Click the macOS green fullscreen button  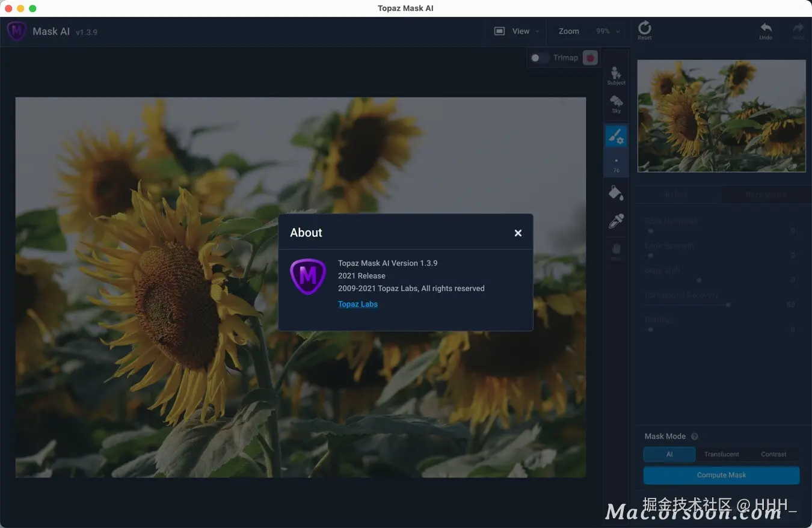coord(32,8)
